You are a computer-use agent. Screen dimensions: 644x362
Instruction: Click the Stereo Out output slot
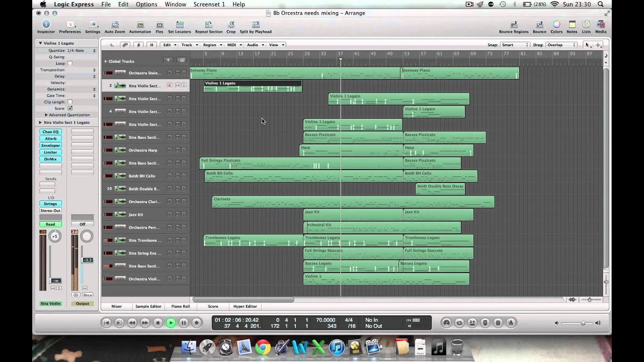point(50,211)
